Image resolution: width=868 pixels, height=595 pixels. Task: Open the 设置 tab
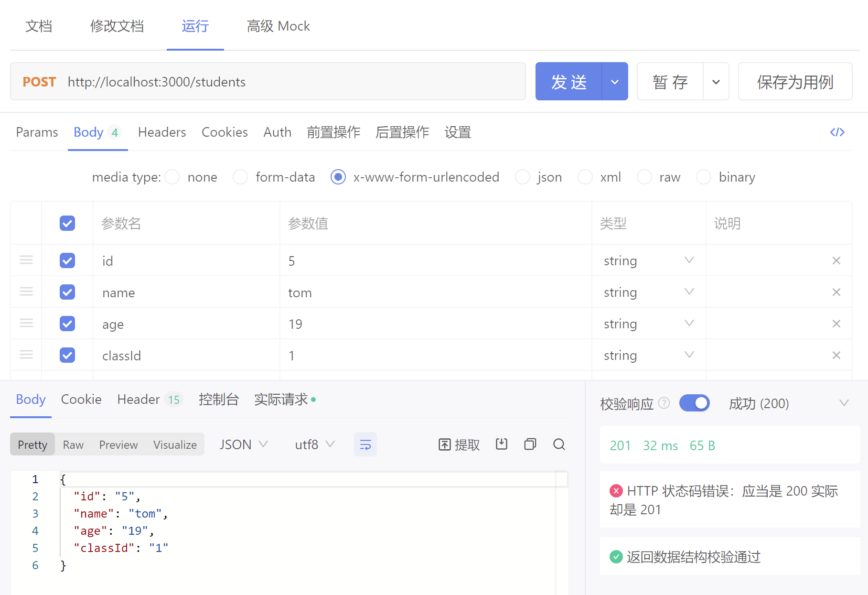tap(458, 132)
